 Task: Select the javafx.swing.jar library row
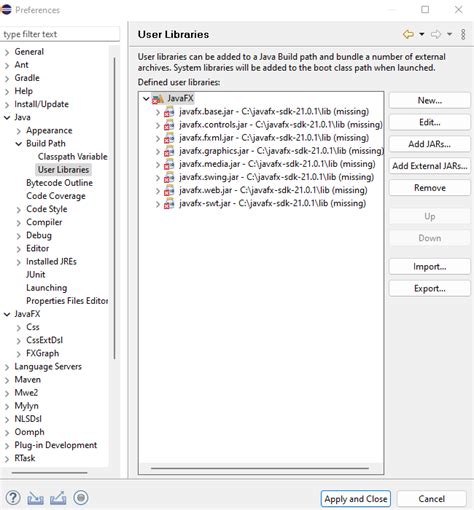click(x=276, y=177)
